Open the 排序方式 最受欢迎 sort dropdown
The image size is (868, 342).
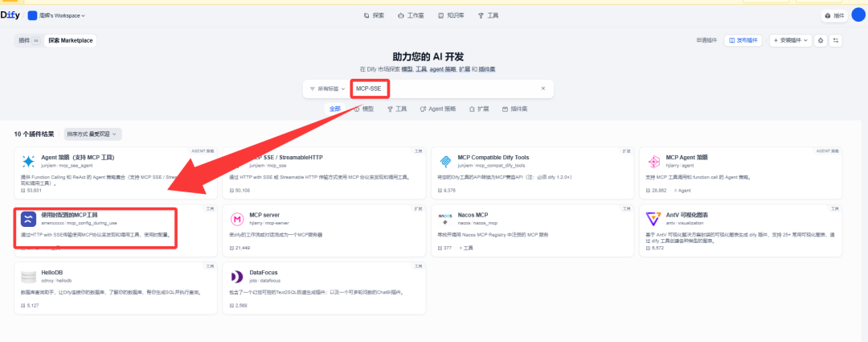tap(93, 134)
